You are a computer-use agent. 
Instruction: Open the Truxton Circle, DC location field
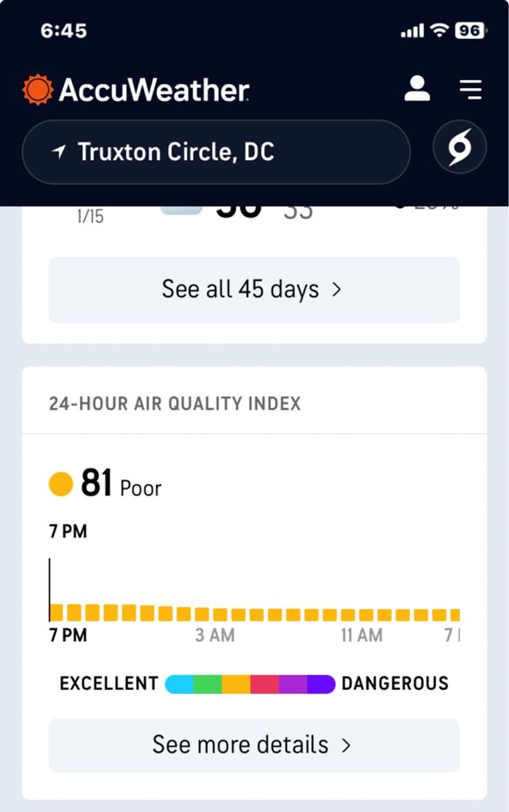[216, 152]
